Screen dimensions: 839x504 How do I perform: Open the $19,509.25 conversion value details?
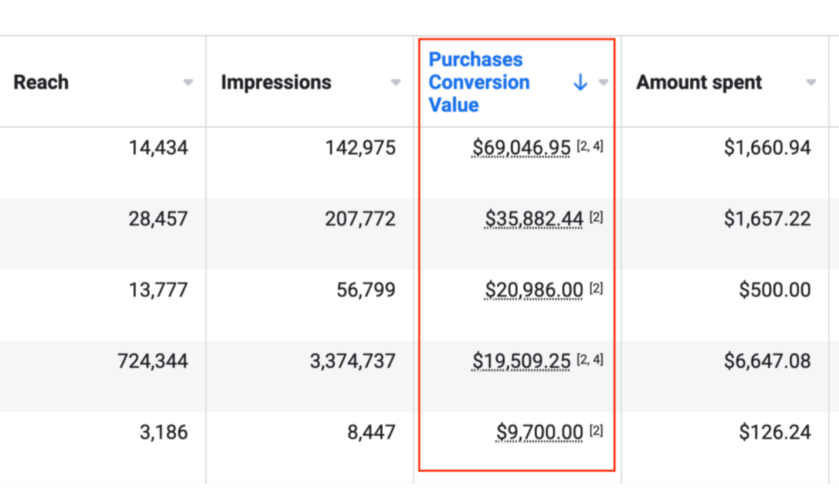[521, 361]
